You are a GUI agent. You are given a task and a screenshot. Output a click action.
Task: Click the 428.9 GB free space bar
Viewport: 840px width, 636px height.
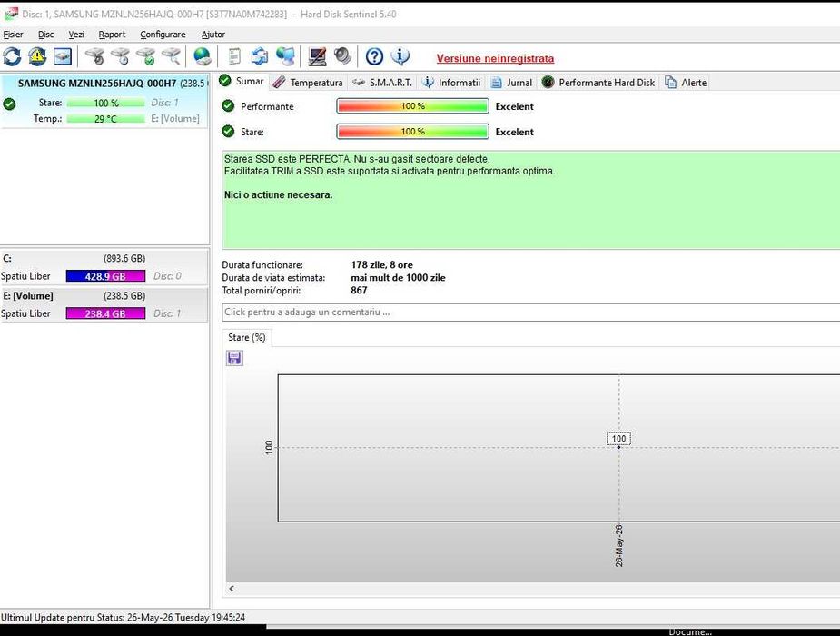(x=105, y=276)
